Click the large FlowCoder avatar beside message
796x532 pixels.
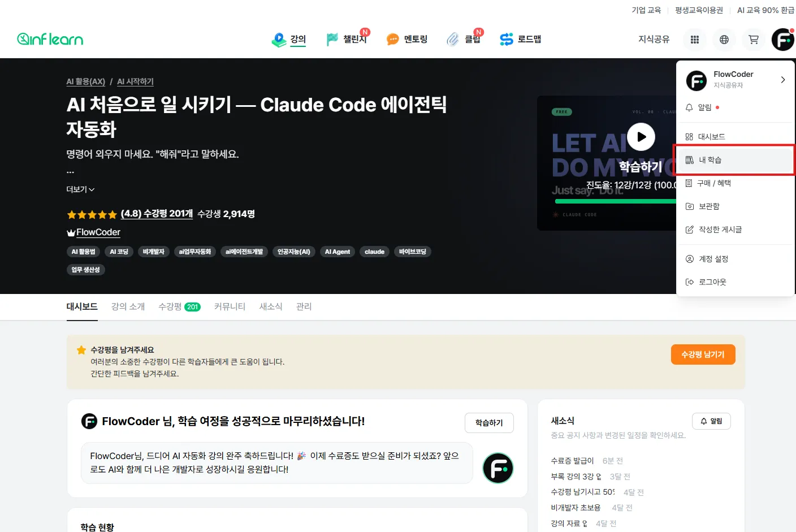coord(498,468)
